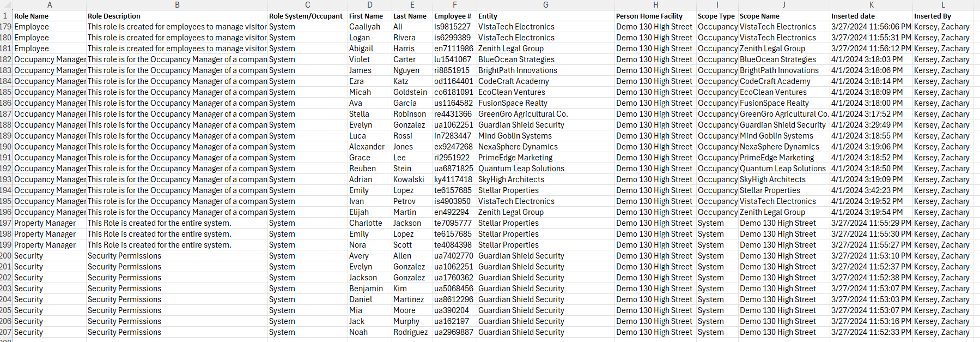This screenshot has height=342, width=980.
Task: Click the row 197 header
Action: point(6,223)
